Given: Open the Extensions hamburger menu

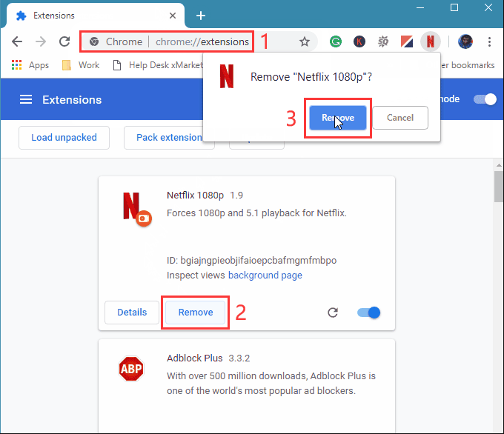Looking at the screenshot, I should [26, 99].
